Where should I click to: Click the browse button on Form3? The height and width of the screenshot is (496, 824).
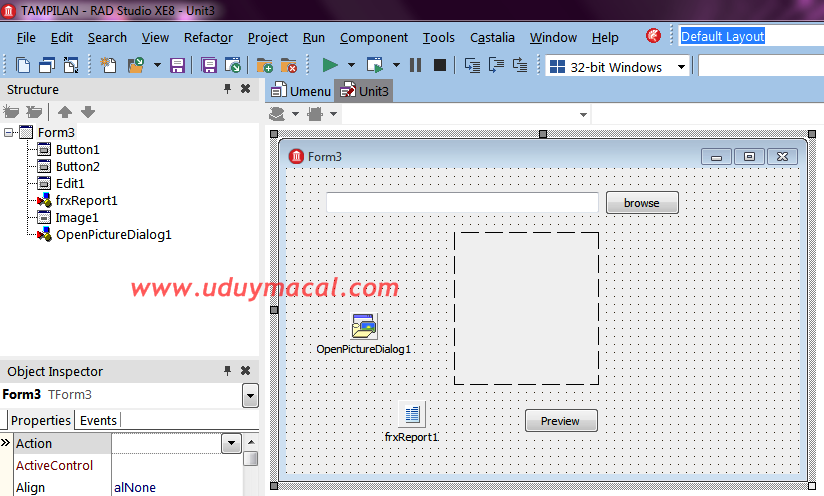(x=642, y=203)
